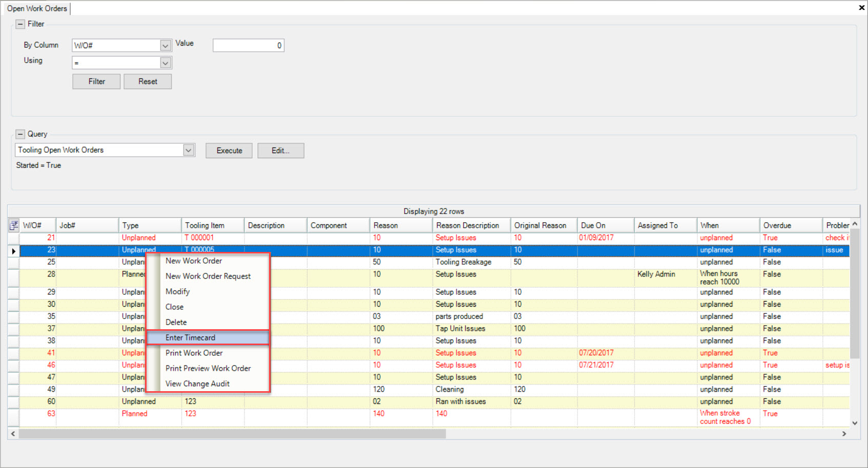Sort by the Assigned To column header

tap(666, 225)
